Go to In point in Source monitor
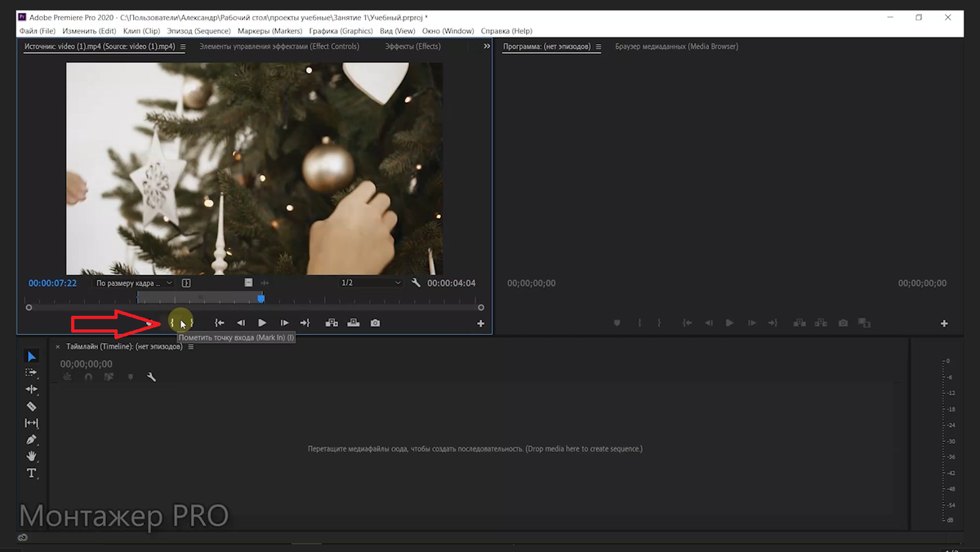 [220, 323]
